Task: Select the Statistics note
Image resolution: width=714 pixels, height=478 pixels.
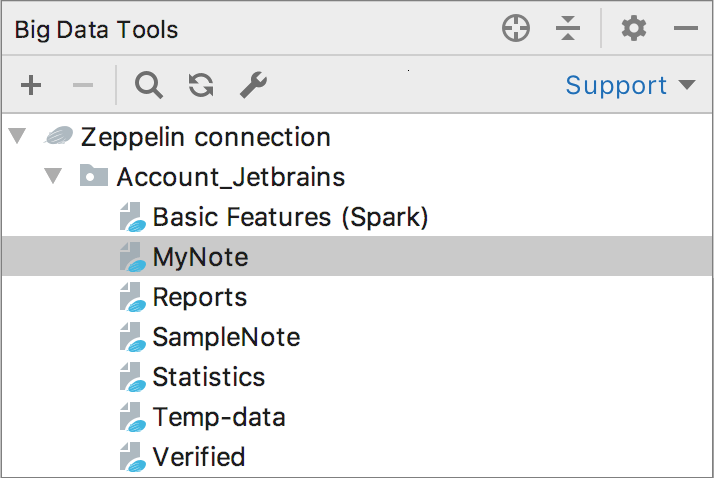Action: click(208, 377)
